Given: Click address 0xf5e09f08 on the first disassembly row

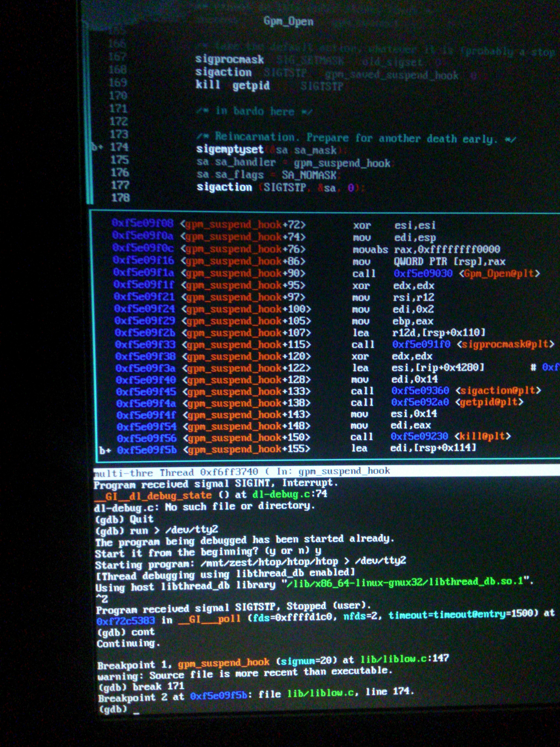Looking at the screenshot, I should click(143, 223).
